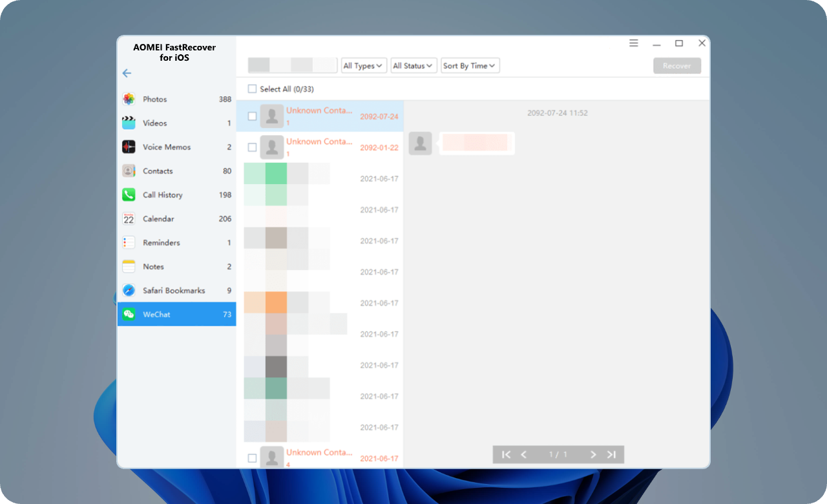This screenshot has width=827, height=504.
Task: Open the Call History phone icon
Action: pyautogui.click(x=129, y=194)
